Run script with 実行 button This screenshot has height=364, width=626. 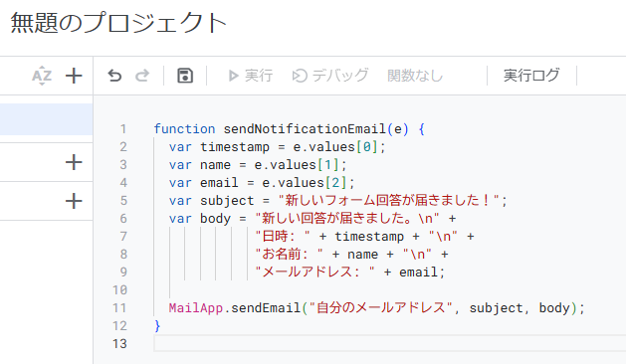click(x=251, y=76)
